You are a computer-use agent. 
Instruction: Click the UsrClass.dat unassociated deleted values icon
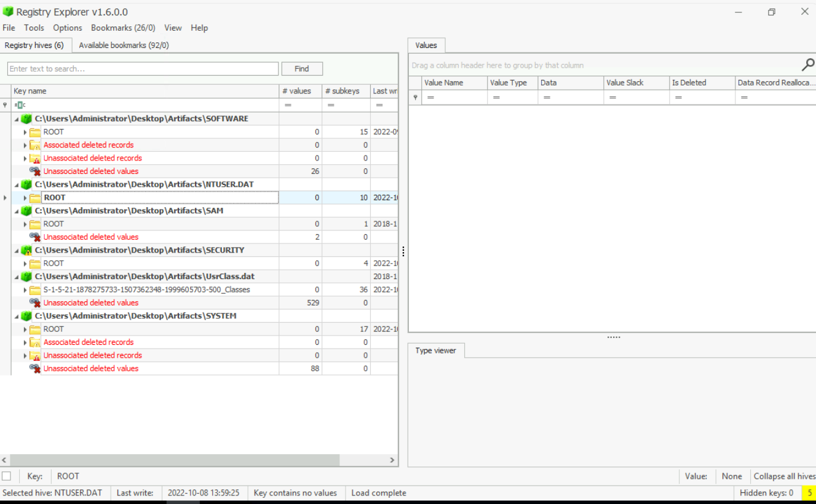(x=35, y=303)
